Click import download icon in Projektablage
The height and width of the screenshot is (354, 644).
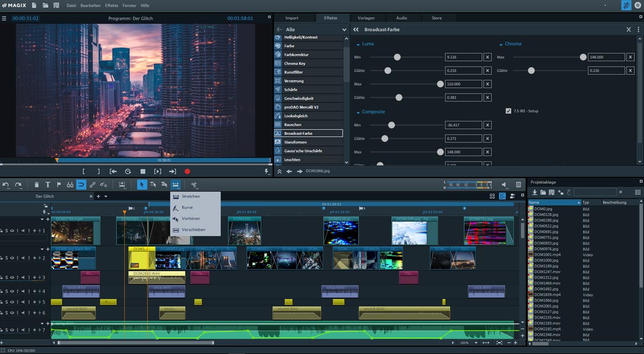point(534,192)
